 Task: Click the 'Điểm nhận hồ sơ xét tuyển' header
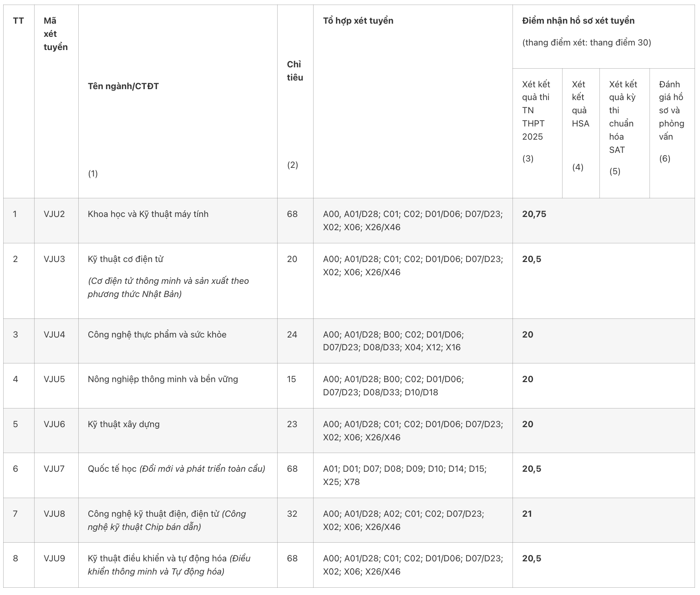tap(578, 21)
